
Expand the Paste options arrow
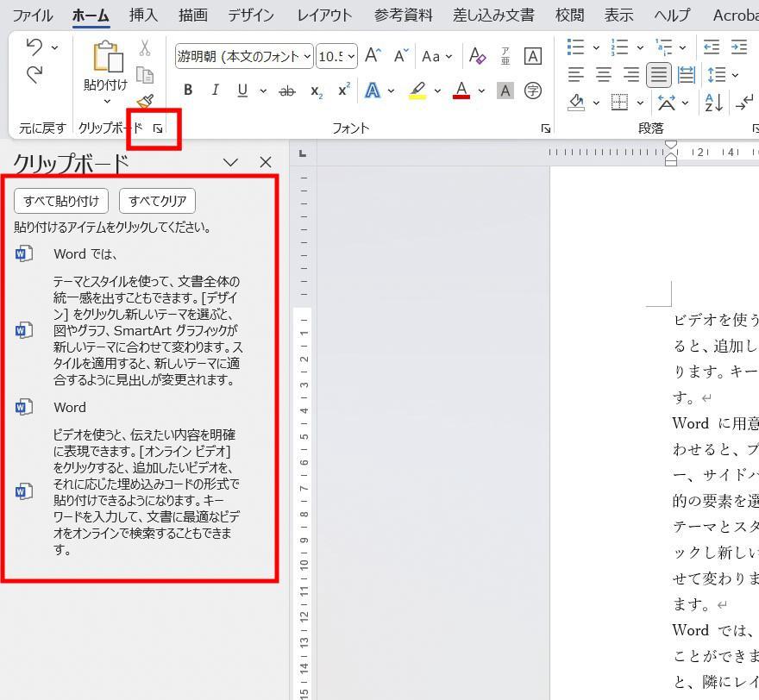[x=107, y=101]
